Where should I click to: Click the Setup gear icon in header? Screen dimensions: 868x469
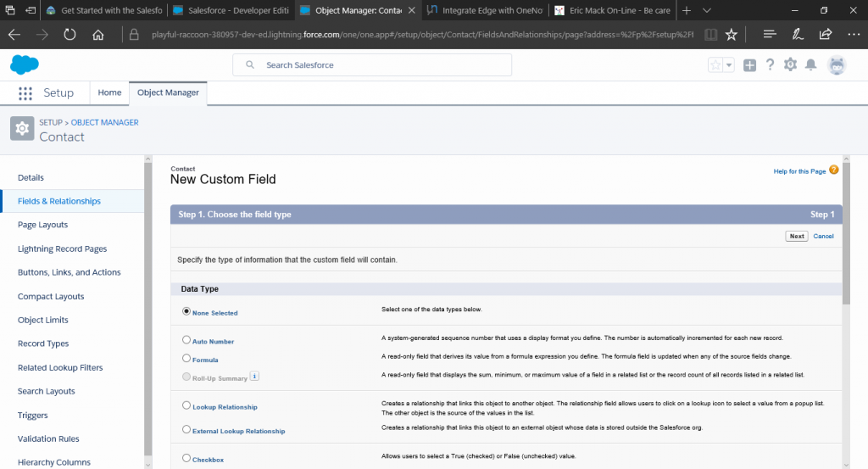790,65
